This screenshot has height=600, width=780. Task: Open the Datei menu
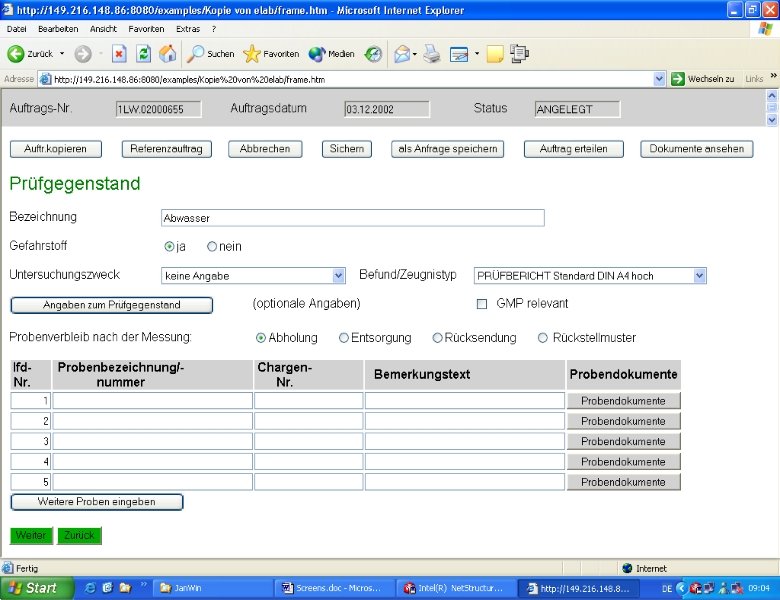(x=16, y=29)
